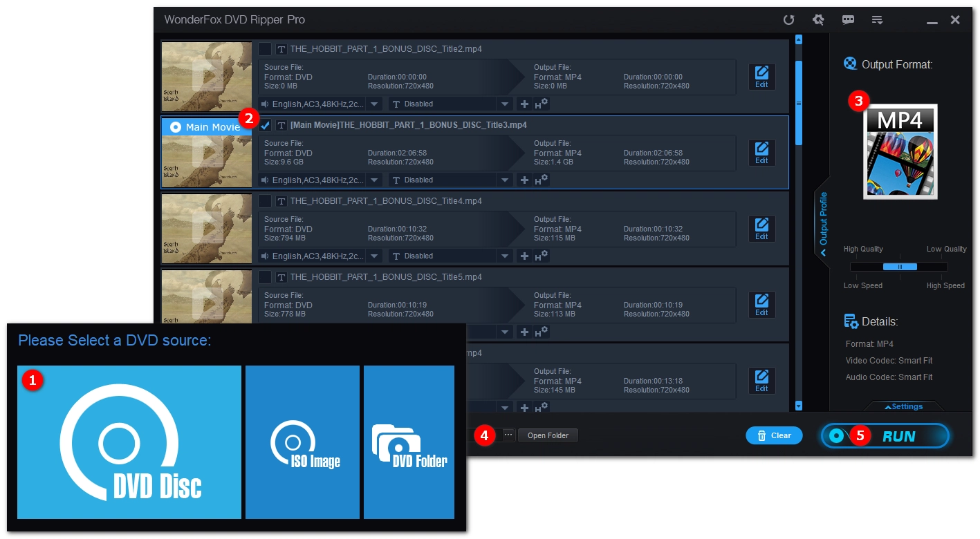
Task: Open subtitle dropdown arrow on Title5 row
Action: coord(506,332)
